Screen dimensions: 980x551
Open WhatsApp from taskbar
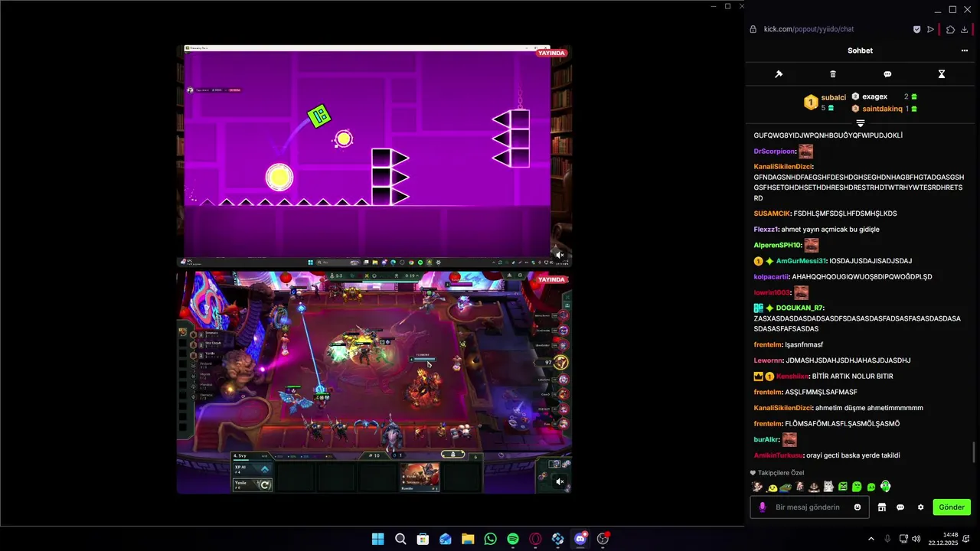click(491, 539)
